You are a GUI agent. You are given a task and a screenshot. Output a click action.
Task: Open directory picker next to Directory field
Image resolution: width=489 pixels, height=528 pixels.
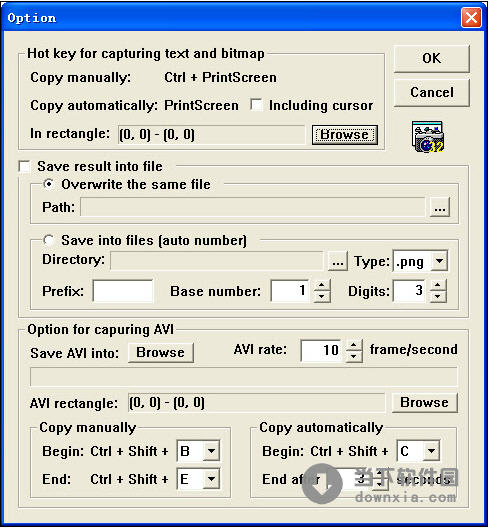tap(338, 261)
